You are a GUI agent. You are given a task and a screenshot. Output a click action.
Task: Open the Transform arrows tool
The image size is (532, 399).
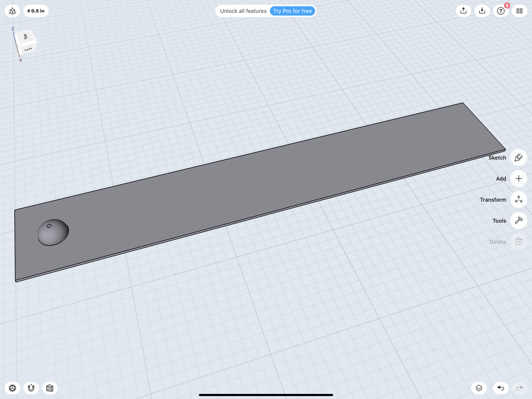[x=518, y=199]
